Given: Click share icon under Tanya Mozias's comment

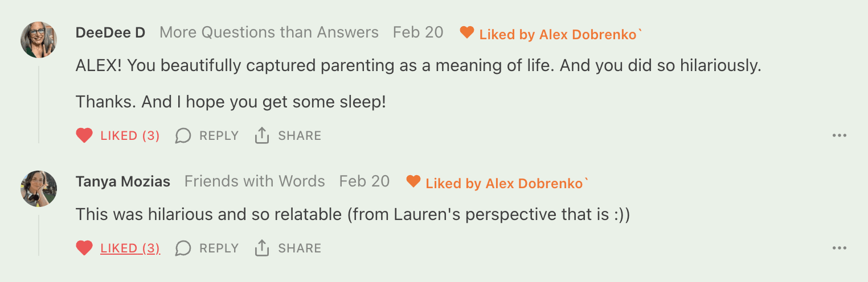Looking at the screenshot, I should [x=262, y=248].
